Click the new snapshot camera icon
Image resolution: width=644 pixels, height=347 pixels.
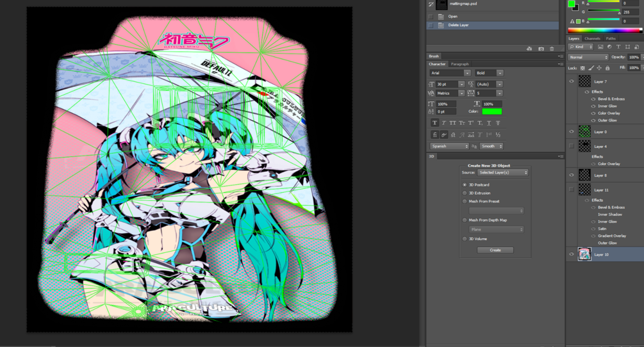pos(541,49)
